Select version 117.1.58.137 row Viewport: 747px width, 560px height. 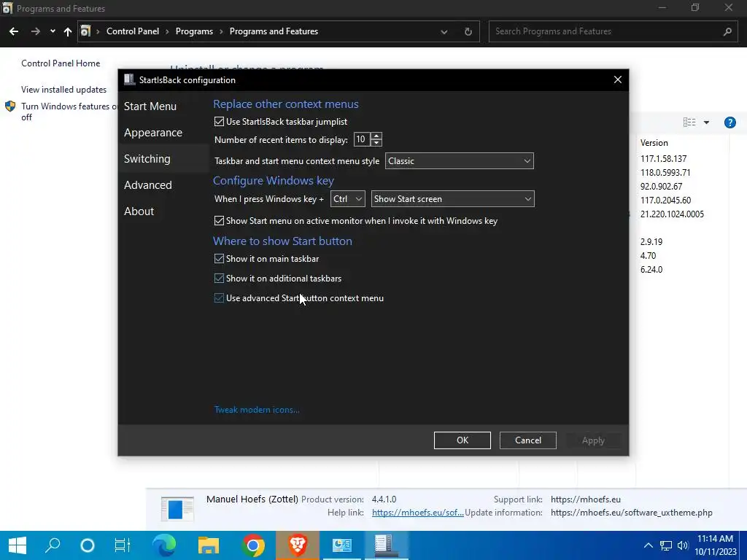663,158
